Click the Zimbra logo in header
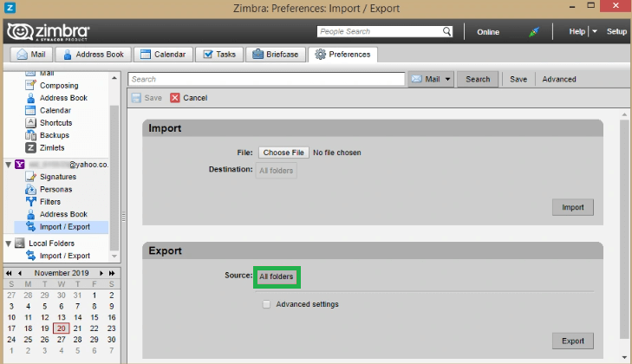Screen dimensions: 632x364 (x=49, y=32)
